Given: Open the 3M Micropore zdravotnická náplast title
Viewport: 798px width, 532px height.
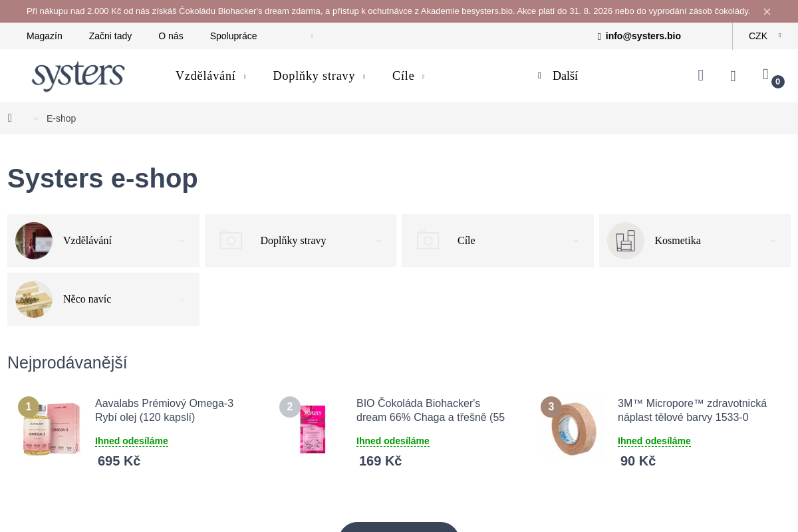Looking at the screenshot, I should point(692,410).
